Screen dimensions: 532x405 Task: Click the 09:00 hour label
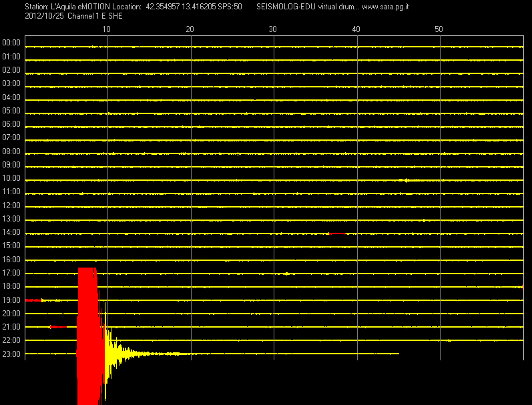[11, 165]
